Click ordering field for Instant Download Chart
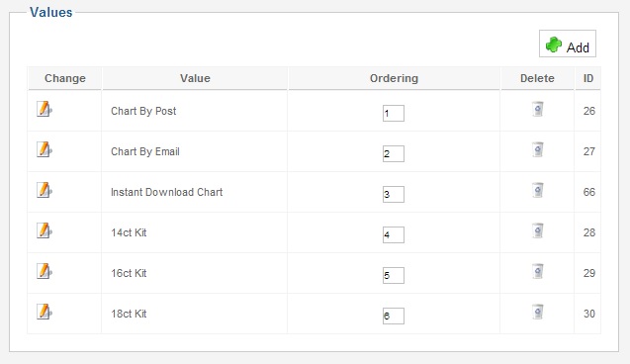 (394, 195)
